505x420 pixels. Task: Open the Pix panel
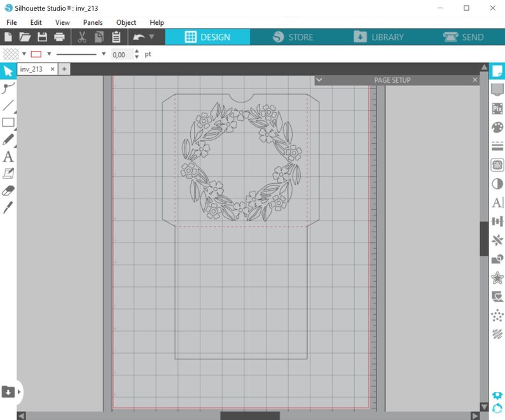[497, 109]
